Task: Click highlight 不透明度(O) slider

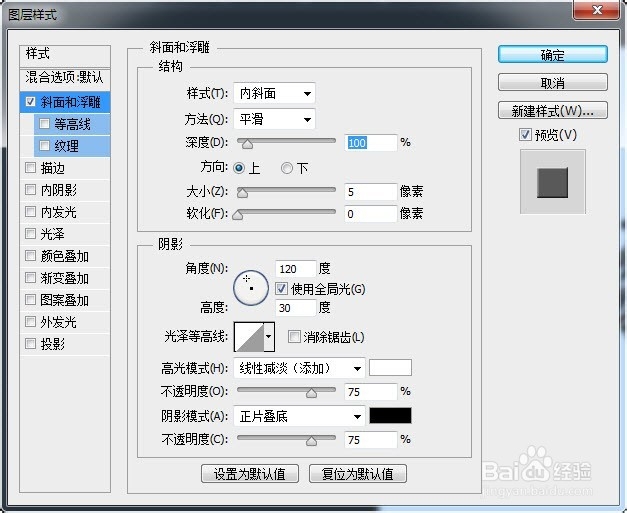Action: [286, 391]
